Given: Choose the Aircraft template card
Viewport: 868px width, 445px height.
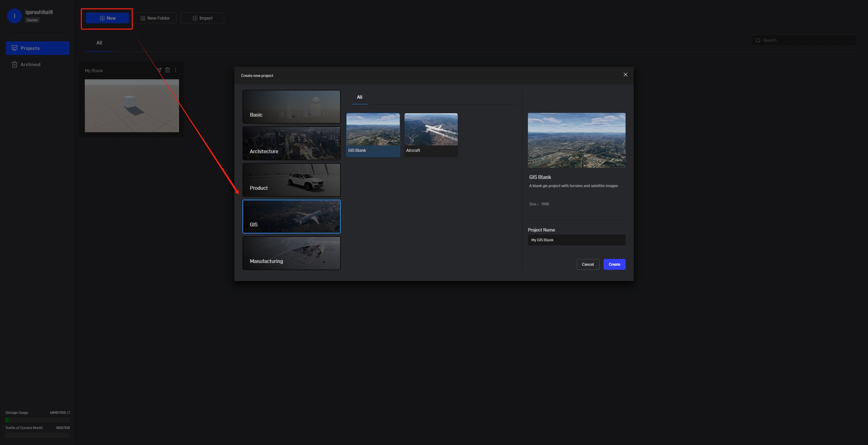Looking at the screenshot, I should 431,135.
